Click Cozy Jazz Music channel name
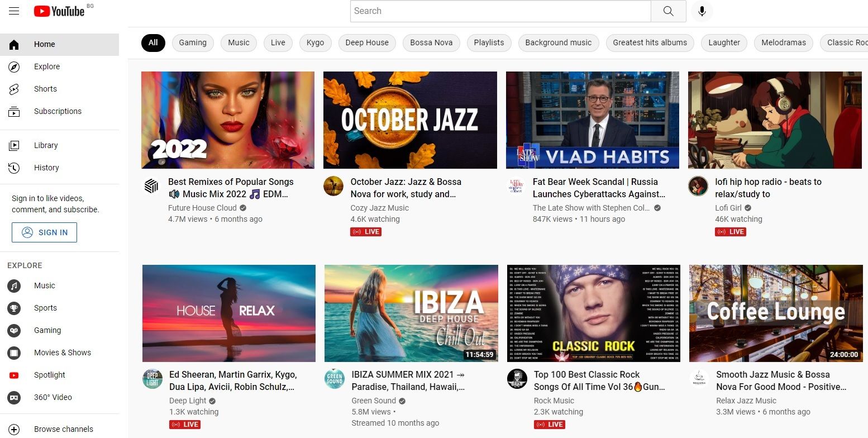The image size is (868, 438). (x=380, y=208)
